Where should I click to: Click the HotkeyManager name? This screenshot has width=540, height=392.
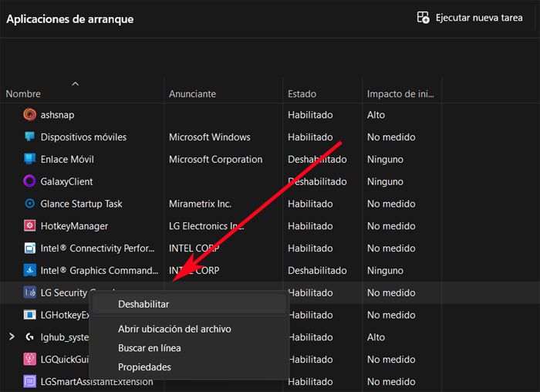[74, 226]
